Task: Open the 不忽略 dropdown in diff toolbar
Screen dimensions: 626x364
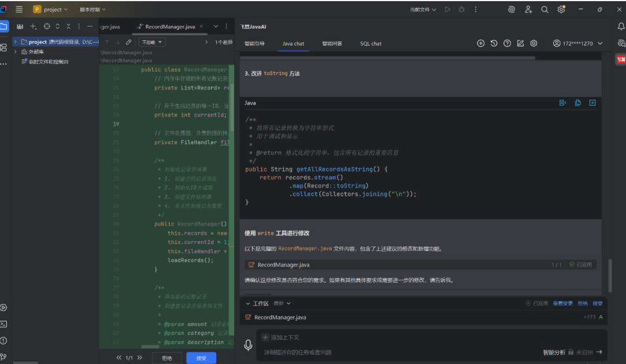Action: pos(152,42)
